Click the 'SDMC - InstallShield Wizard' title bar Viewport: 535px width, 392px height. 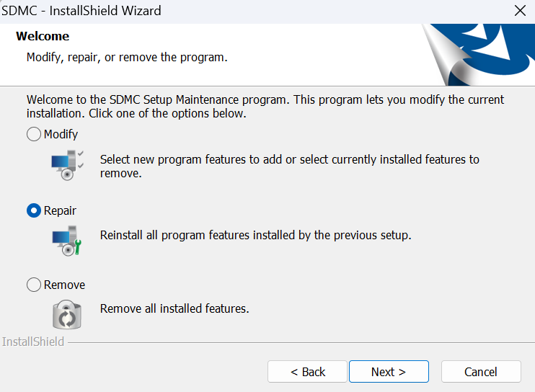click(81, 11)
